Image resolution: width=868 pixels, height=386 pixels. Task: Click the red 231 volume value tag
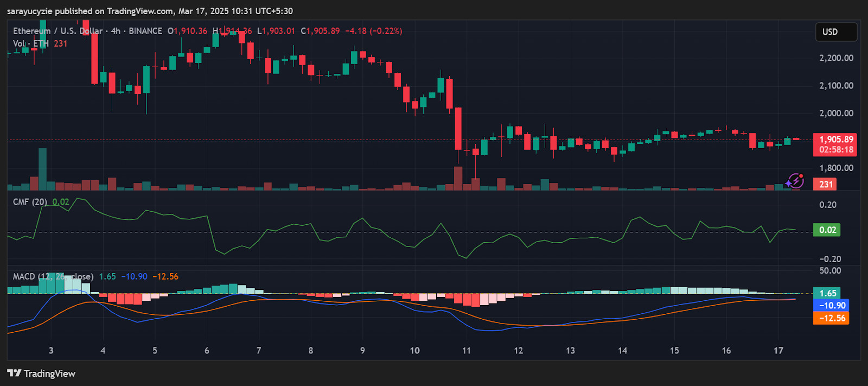coord(825,185)
